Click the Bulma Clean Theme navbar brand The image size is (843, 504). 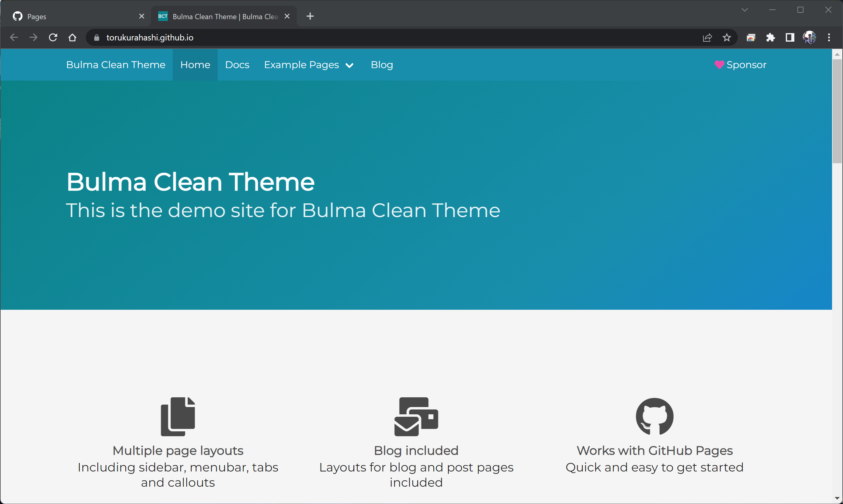116,64
